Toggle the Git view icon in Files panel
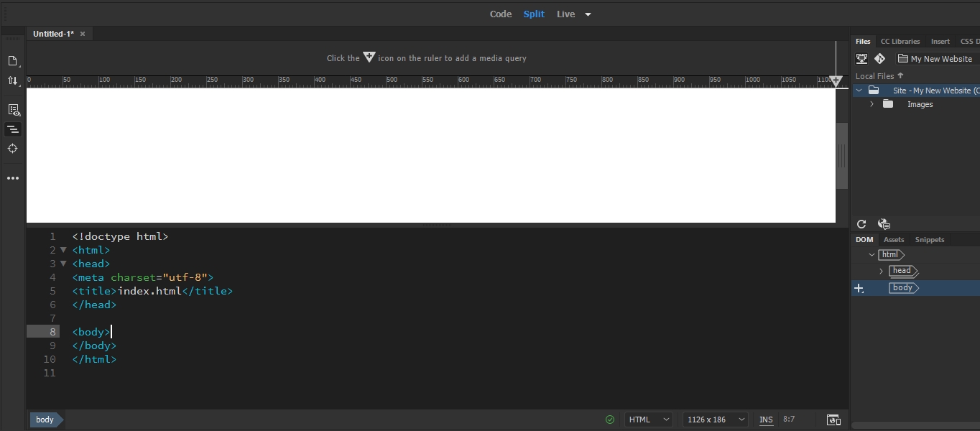 tap(879, 59)
